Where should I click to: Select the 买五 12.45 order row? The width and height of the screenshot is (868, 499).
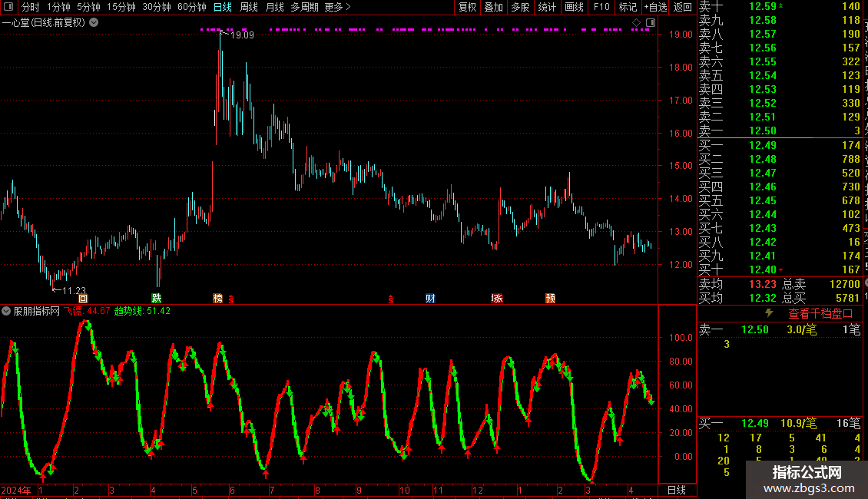click(780, 200)
